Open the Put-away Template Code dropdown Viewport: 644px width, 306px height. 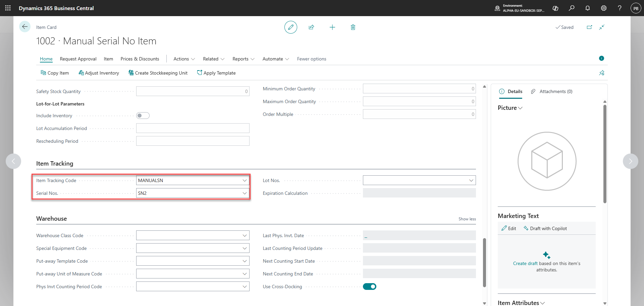(x=245, y=261)
